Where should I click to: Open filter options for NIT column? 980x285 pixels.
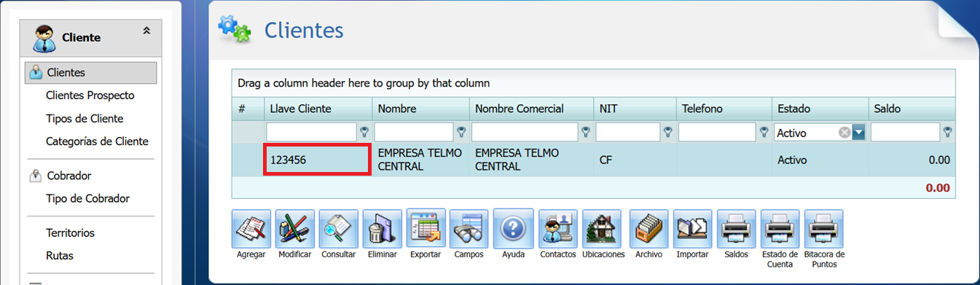[667, 133]
